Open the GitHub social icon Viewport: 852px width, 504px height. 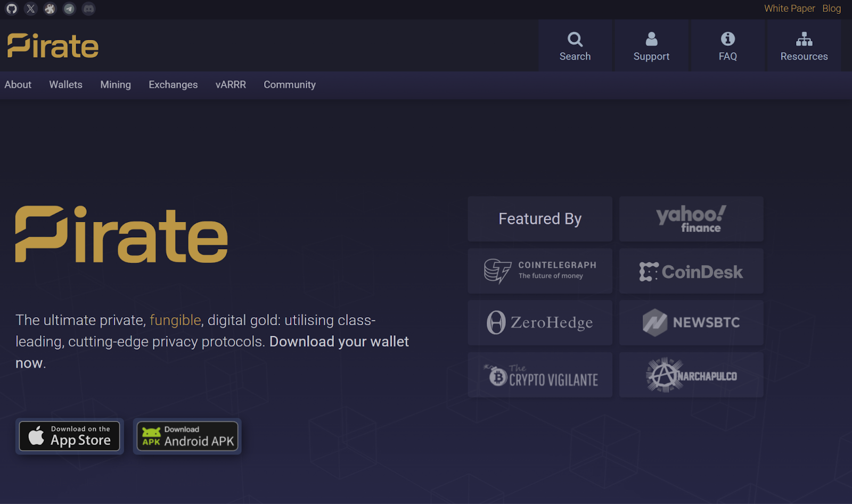coord(12,9)
